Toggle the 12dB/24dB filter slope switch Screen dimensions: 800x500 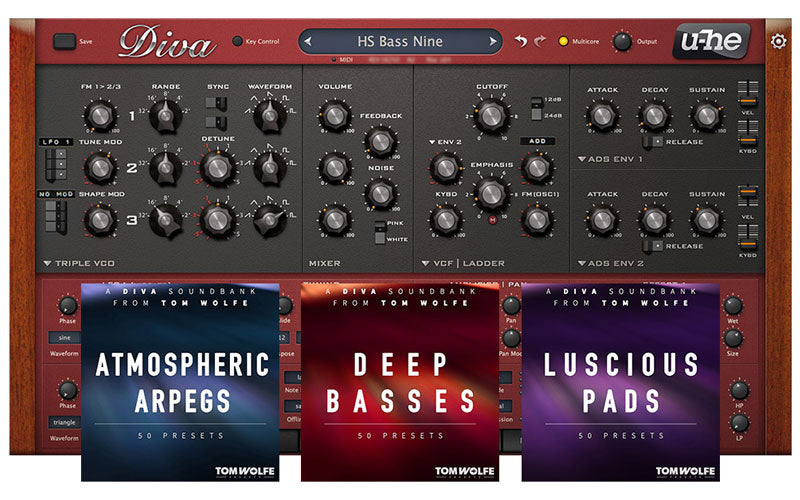click(536, 108)
